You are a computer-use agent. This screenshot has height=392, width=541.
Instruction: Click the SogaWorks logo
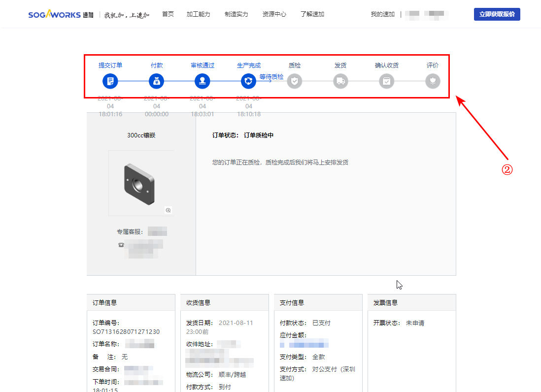[61, 14]
